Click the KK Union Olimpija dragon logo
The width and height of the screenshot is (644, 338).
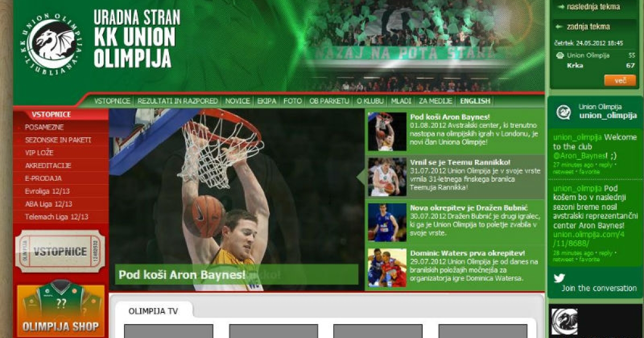click(52, 44)
